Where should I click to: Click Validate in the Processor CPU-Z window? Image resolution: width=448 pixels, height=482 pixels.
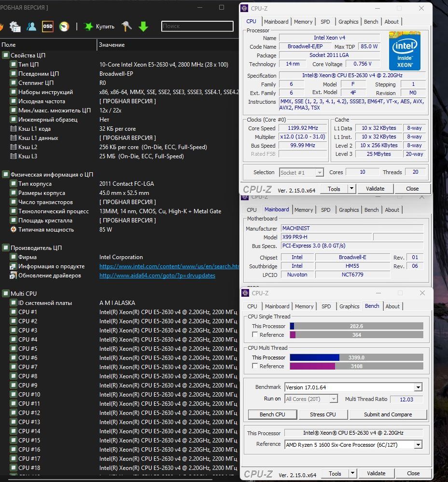click(x=375, y=189)
